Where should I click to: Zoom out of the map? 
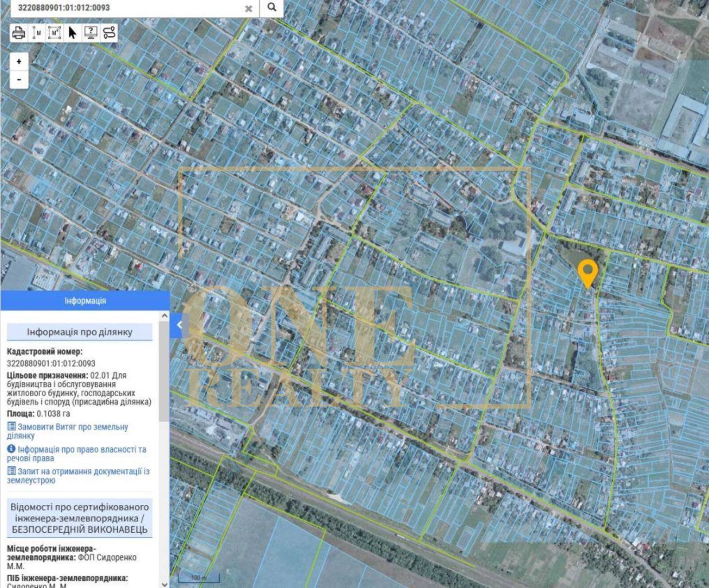pyautogui.click(x=19, y=80)
